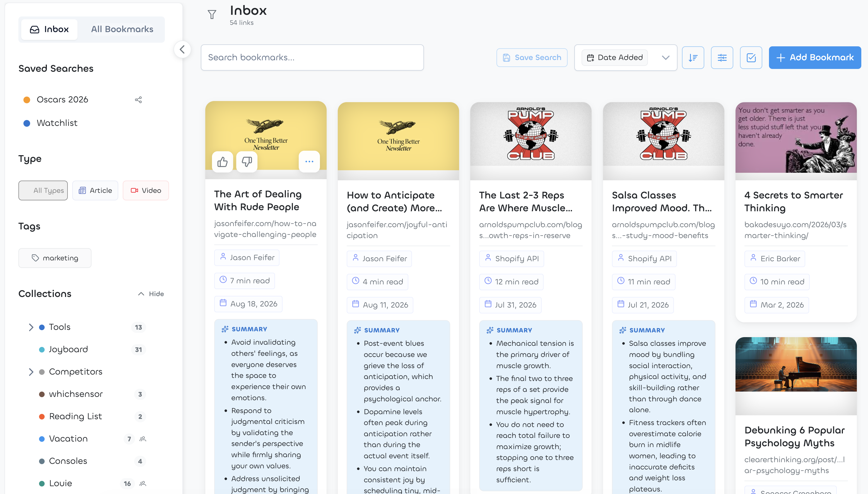
Task: Open the Salsa Classes Improved Mood article
Action: [662, 202]
